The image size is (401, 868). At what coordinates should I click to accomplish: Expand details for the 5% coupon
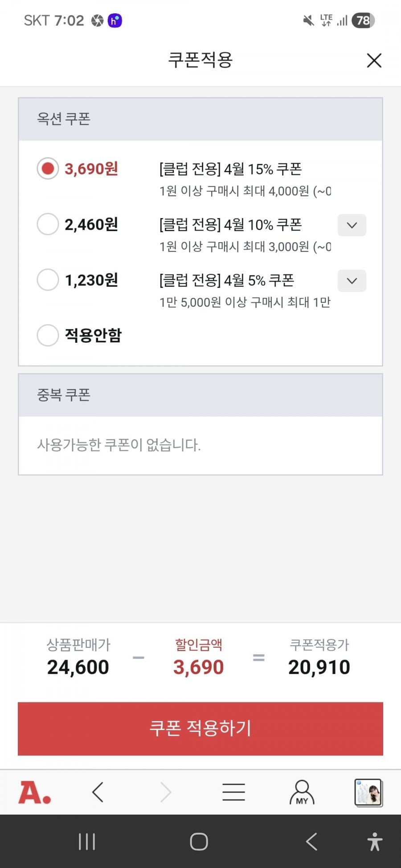point(352,281)
